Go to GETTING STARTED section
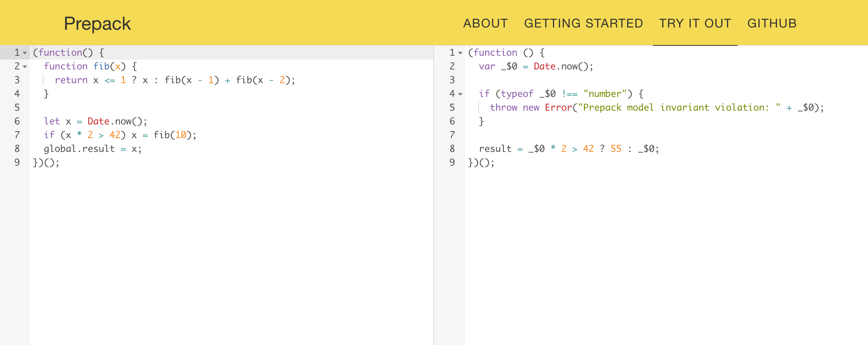The image size is (868, 345). 583,23
